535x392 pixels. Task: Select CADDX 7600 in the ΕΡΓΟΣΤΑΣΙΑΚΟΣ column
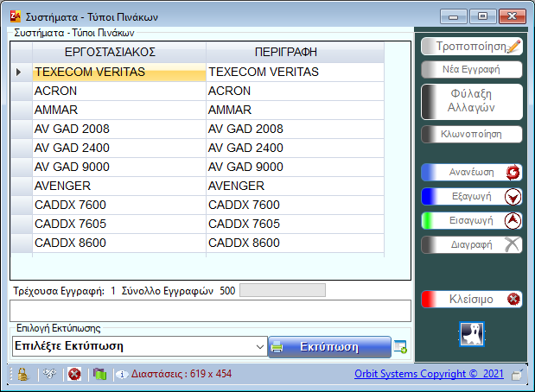[119, 205]
